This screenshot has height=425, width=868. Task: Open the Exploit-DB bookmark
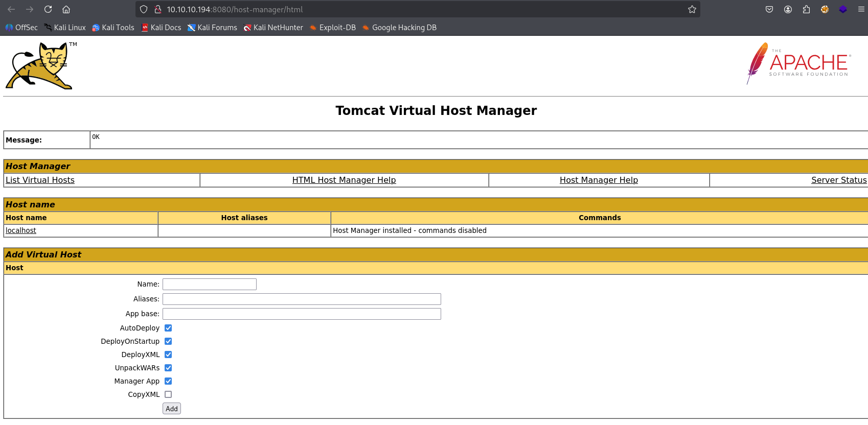pos(332,28)
